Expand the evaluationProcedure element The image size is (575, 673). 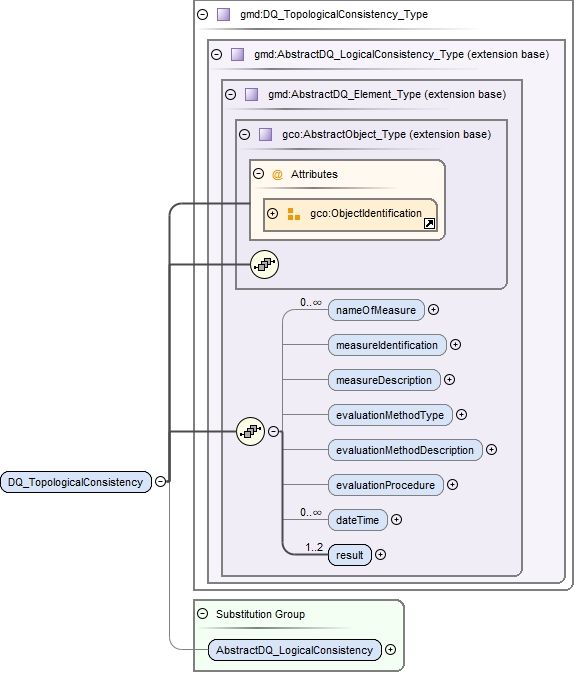click(452, 484)
